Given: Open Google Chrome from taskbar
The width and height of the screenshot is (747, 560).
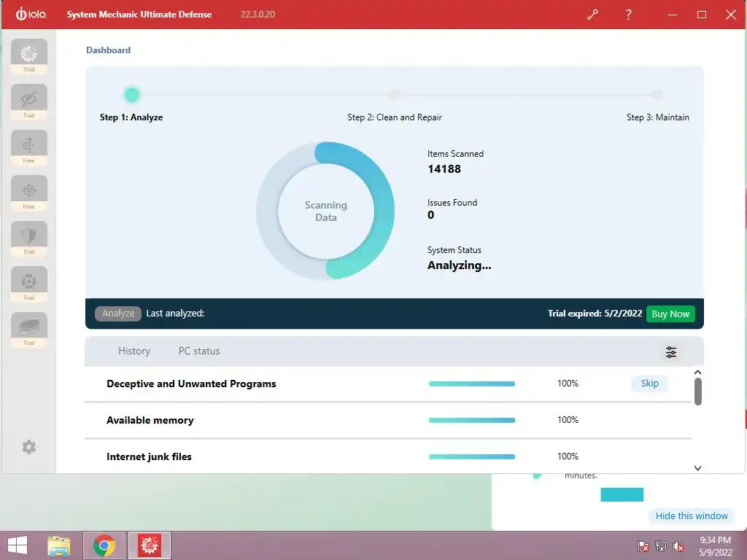Looking at the screenshot, I should (x=104, y=545).
